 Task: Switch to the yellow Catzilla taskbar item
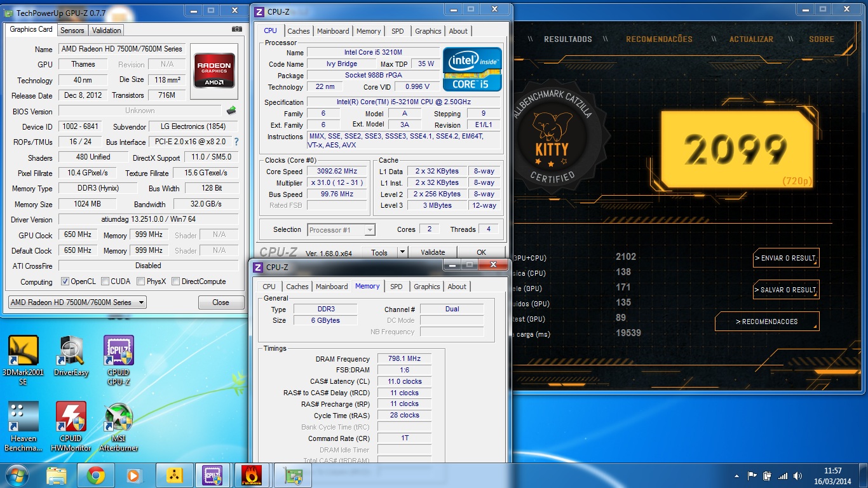[174, 475]
